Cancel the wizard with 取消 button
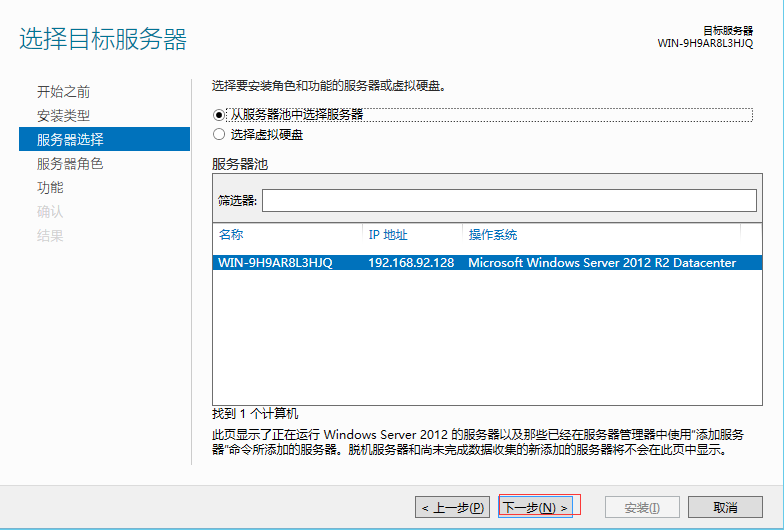This screenshot has width=784, height=530. coord(725,508)
